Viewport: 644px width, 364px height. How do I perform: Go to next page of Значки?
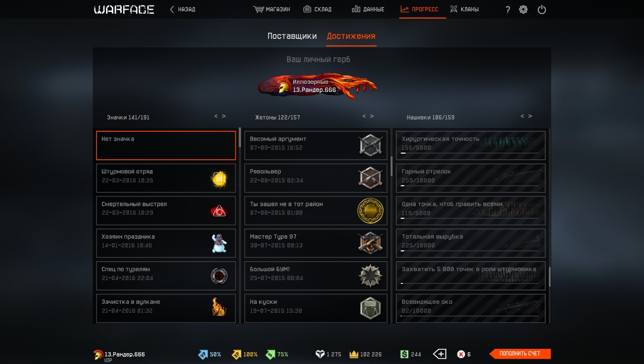click(x=224, y=116)
